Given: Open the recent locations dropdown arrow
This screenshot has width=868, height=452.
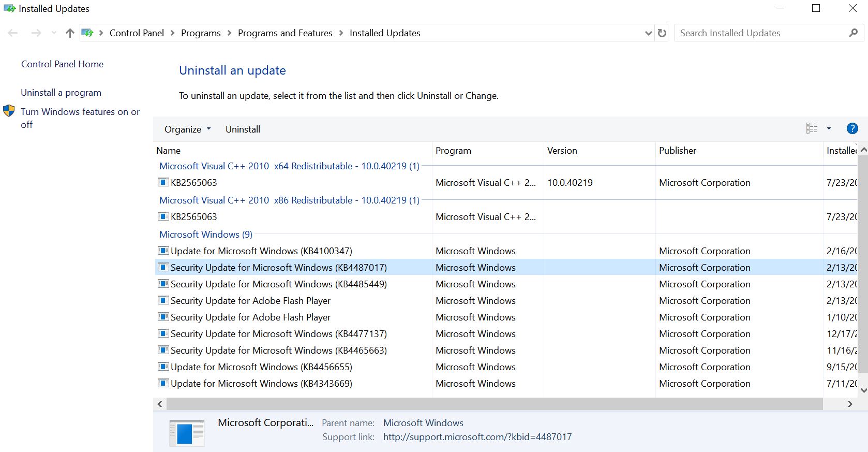Looking at the screenshot, I should click(54, 33).
